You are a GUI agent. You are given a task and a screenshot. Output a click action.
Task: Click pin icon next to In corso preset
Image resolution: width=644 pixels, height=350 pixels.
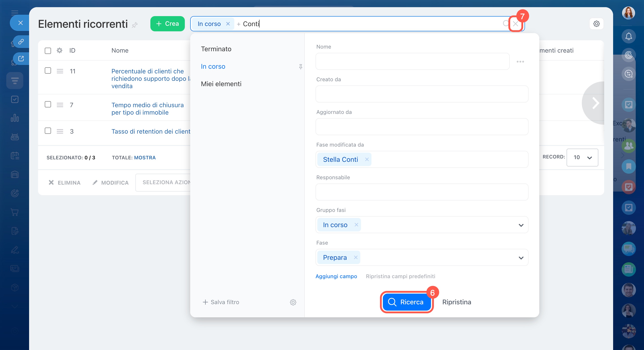coord(301,66)
